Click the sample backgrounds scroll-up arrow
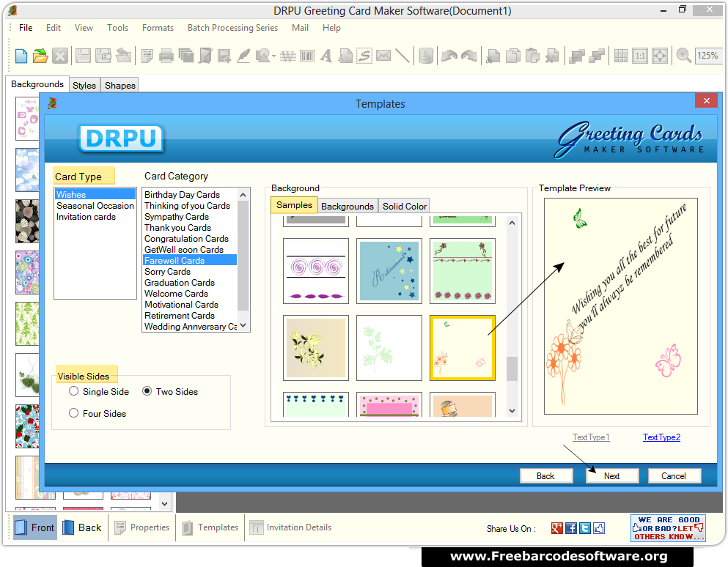Viewport: 728px width, 567px height. point(512,223)
